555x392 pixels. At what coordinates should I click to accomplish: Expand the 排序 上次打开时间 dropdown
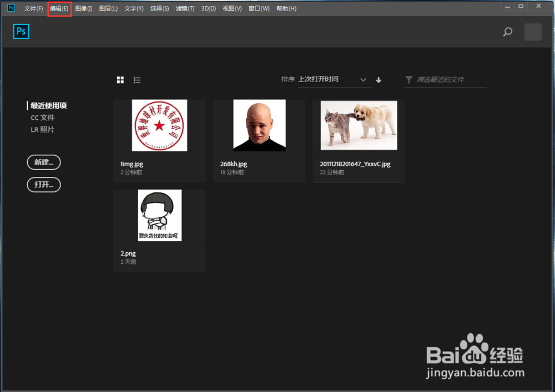tap(335, 79)
